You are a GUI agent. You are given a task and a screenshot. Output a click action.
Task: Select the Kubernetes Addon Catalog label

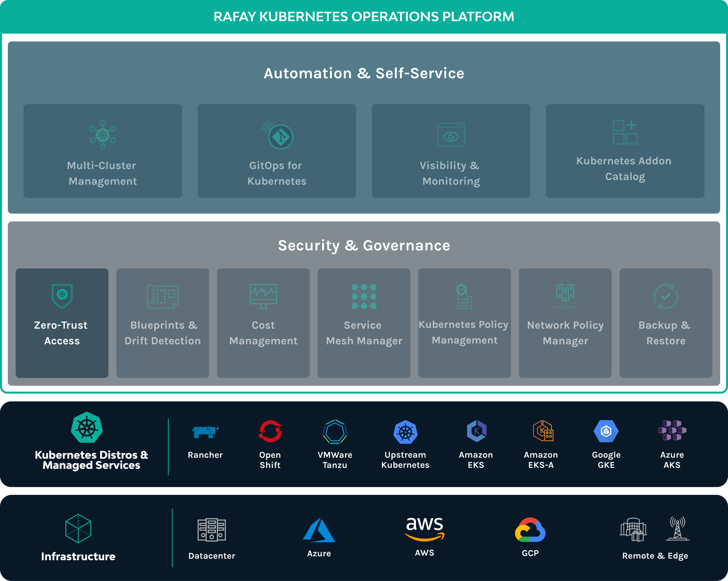[x=625, y=169]
